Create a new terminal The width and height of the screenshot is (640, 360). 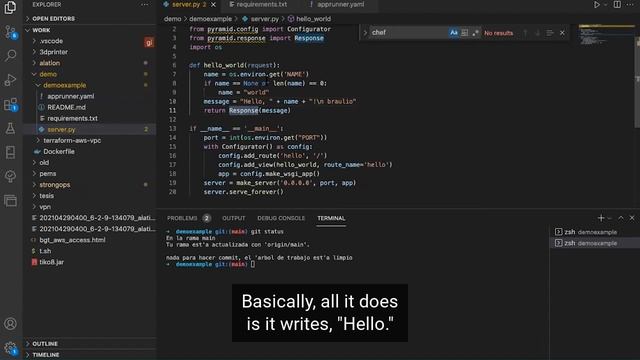(x=601, y=218)
